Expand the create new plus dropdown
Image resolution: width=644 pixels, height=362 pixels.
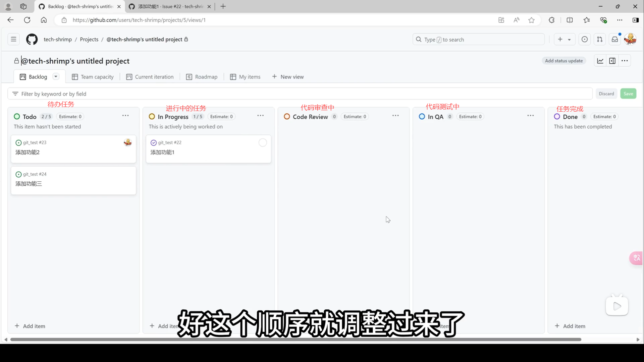point(564,40)
